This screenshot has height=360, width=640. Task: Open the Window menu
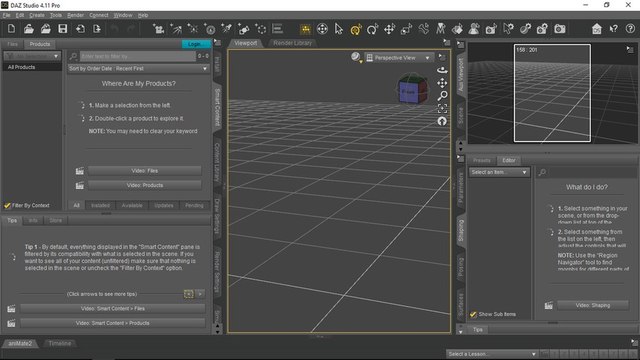pos(123,15)
